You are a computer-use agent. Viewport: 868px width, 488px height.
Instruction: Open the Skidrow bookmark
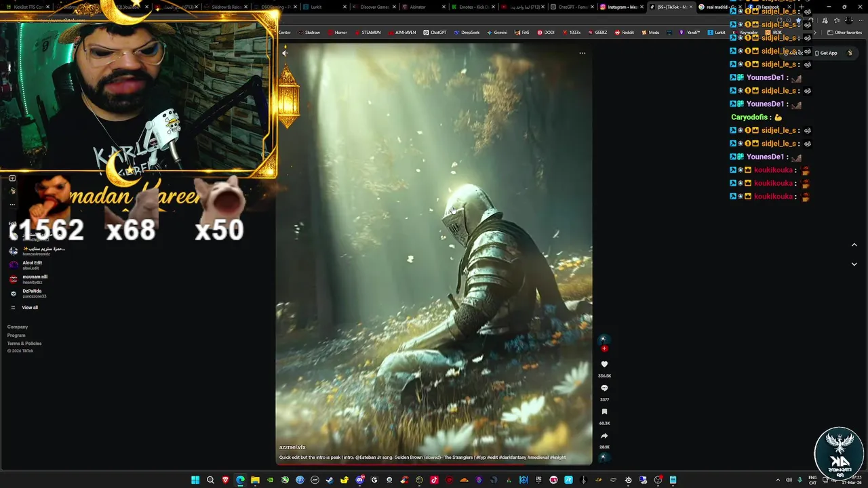(309, 32)
